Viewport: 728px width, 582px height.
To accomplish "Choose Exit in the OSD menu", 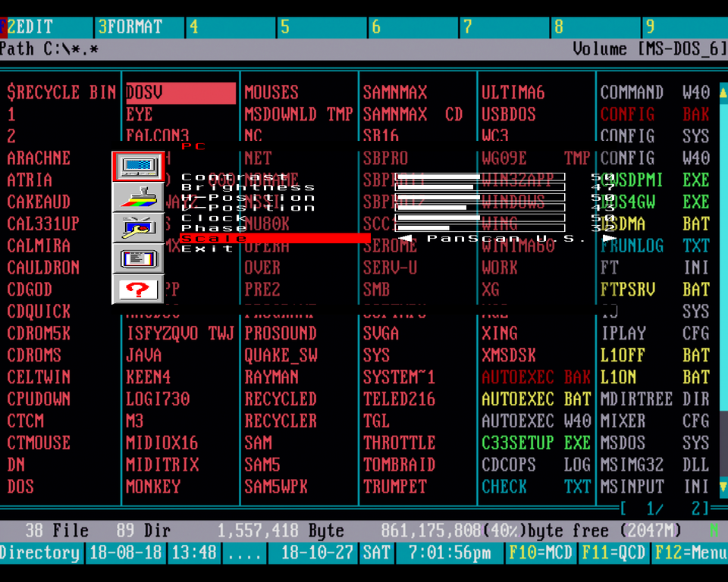I will 207,249.
